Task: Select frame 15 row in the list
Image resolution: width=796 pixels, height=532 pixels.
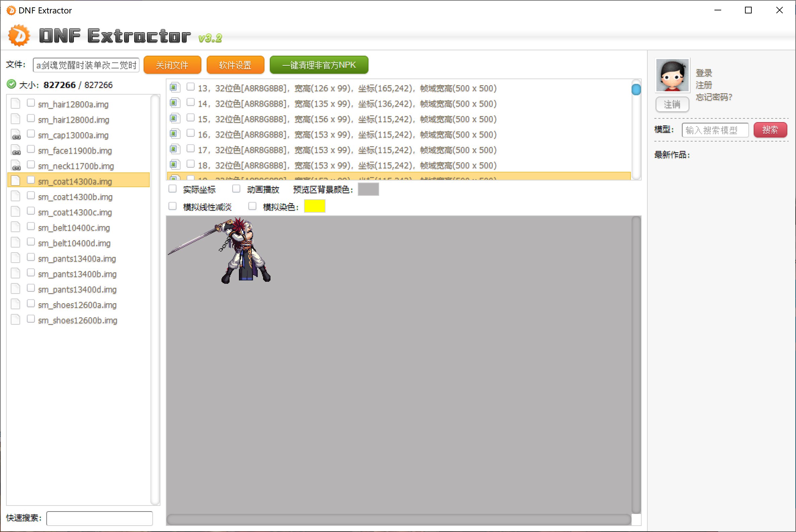Action: point(346,119)
